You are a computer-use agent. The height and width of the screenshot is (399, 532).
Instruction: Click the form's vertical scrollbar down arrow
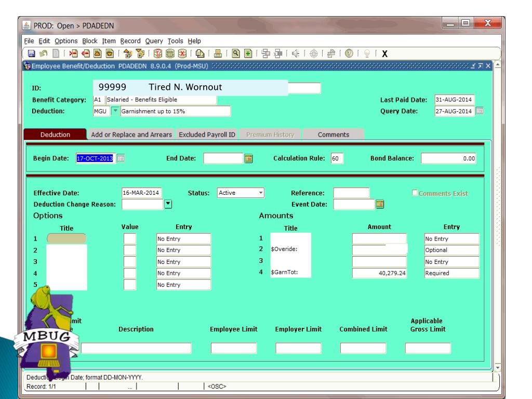tap(498, 367)
